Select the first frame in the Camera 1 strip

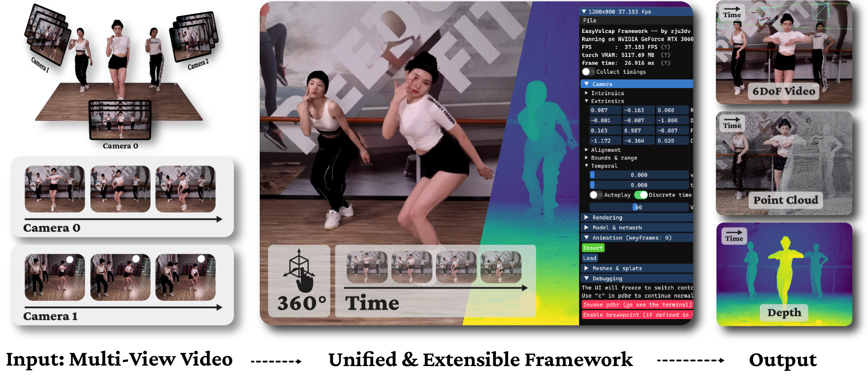(x=55, y=277)
